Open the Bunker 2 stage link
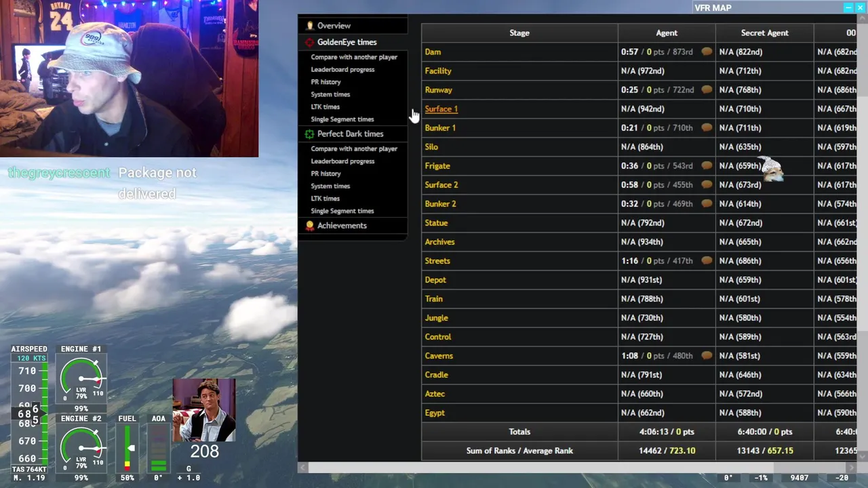 440,203
